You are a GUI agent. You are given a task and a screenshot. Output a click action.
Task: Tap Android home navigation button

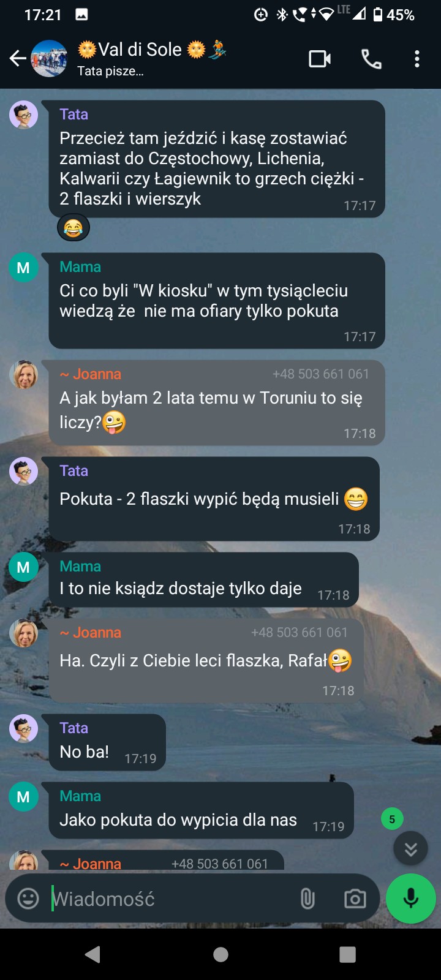click(221, 954)
